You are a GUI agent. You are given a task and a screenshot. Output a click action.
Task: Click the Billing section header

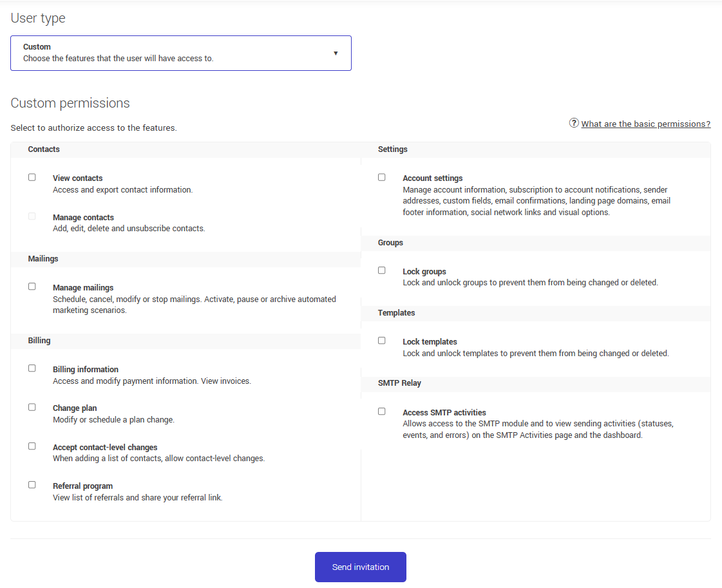tap(39, 340)
